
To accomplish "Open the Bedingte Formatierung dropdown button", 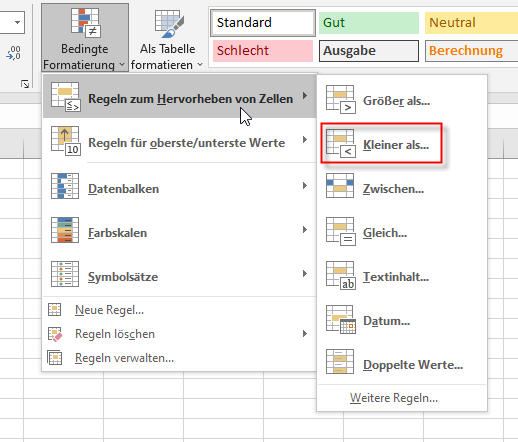I will pos(85,37).
